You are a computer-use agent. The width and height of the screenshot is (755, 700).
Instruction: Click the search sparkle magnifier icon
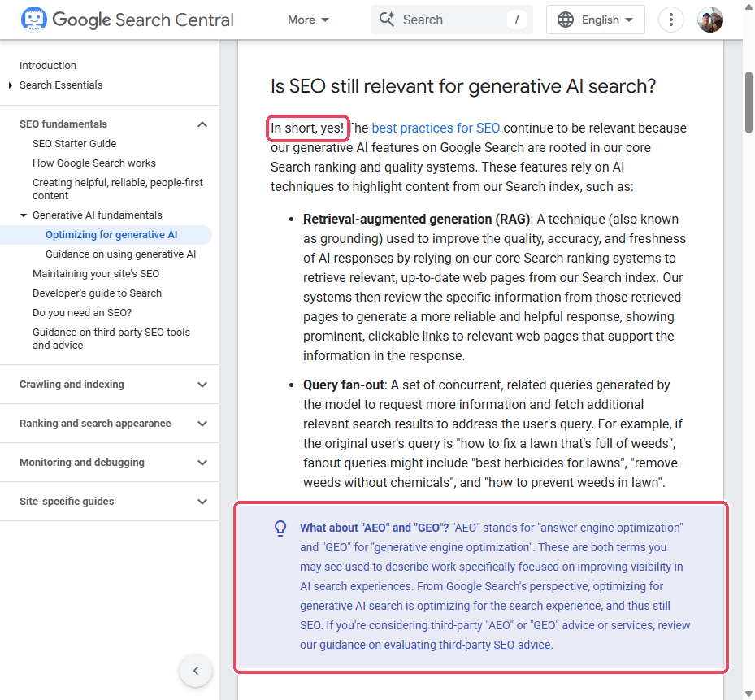tap(387, 20)
